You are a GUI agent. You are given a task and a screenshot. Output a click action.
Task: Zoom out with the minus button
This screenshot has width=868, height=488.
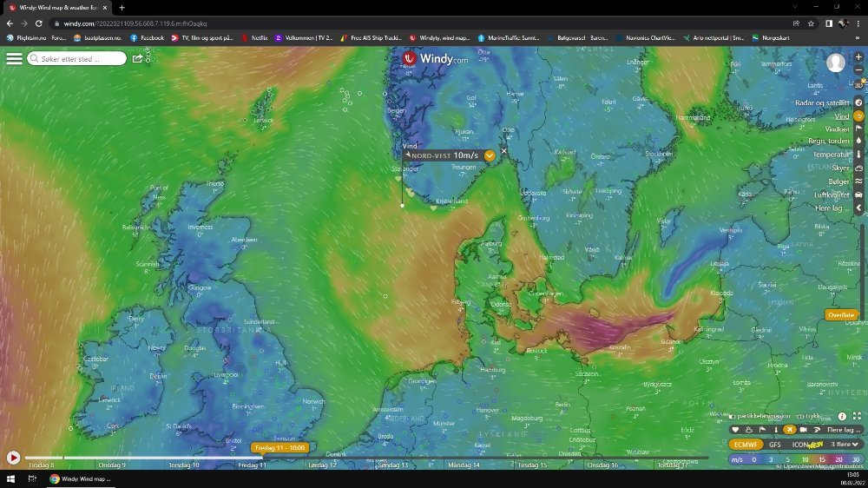coord(858,70)
